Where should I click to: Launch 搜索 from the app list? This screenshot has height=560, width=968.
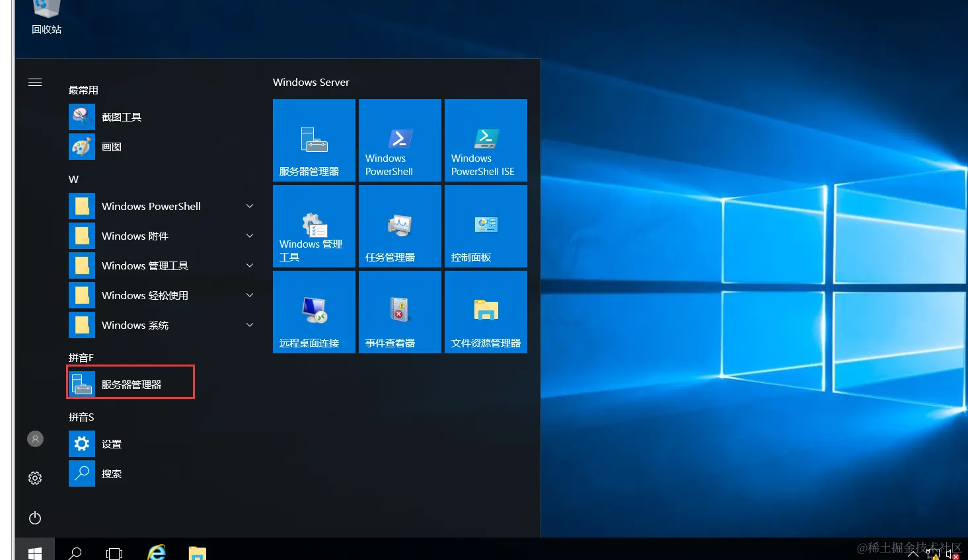tap(162, 473)
